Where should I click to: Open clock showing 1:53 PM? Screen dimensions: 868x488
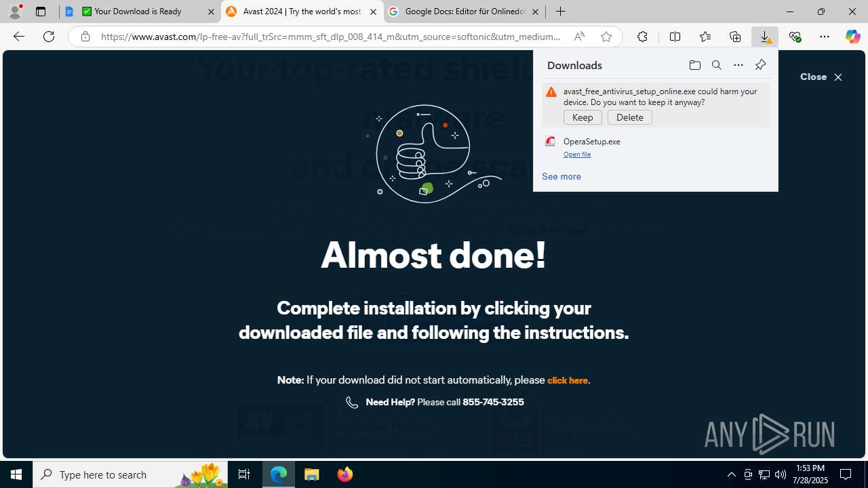tap(810, 474)
